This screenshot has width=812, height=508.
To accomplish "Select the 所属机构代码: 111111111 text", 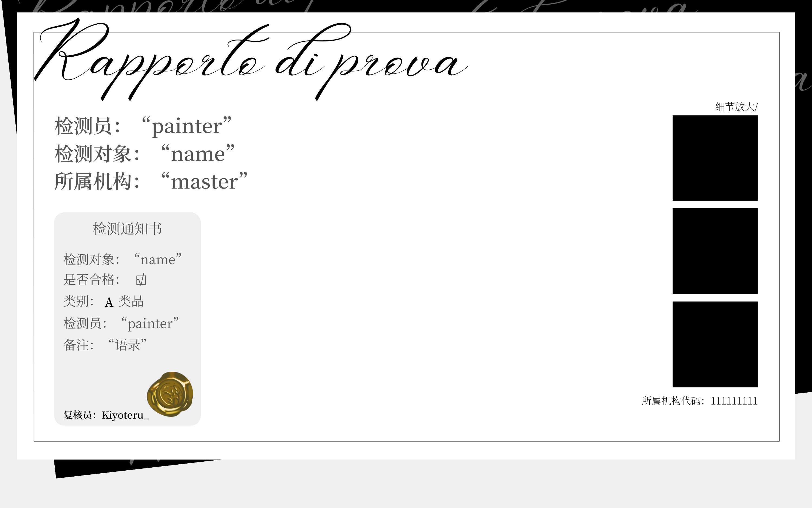I will point(700,401).
